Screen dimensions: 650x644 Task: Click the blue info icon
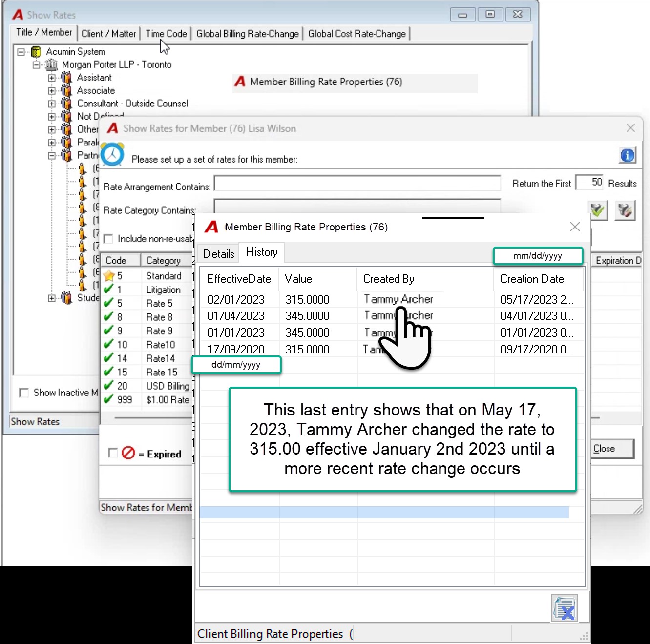[x=627, y=156]
